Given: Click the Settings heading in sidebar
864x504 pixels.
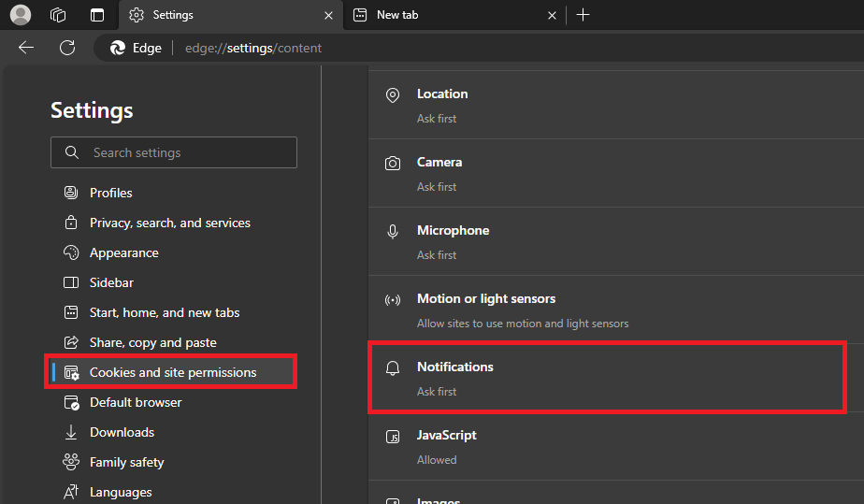Looking at the screenshot, I should (92, 110).
